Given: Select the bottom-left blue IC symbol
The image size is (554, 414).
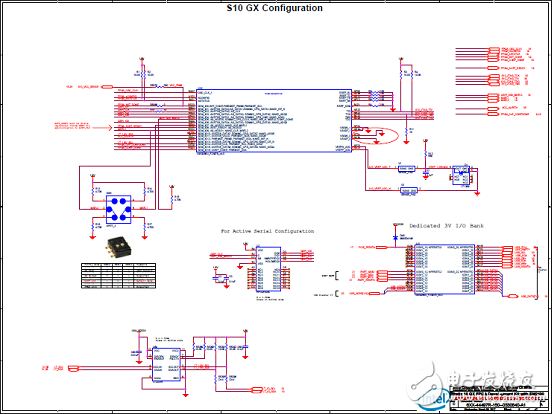Looking at the screenshot, I should coord(166,365).
